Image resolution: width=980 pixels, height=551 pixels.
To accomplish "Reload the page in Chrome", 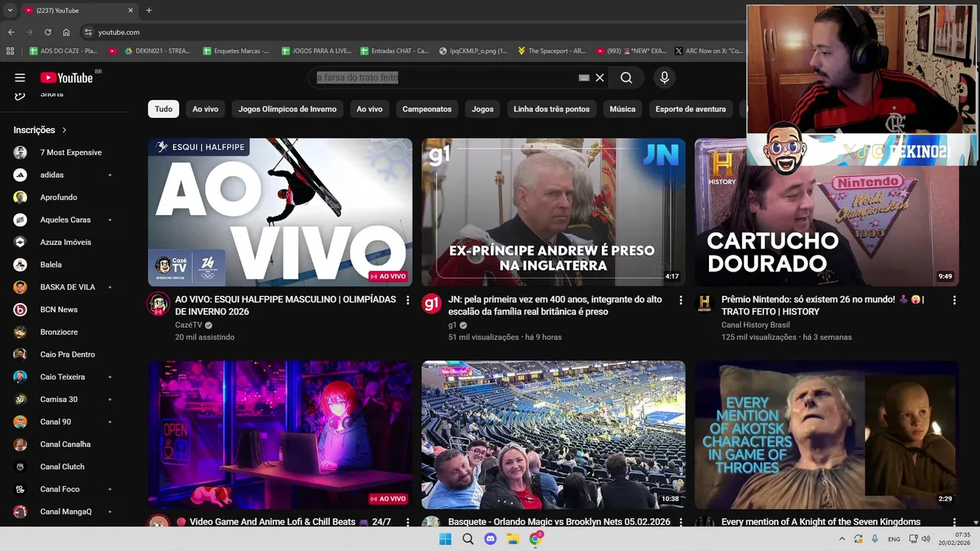I will tap(47, 32).
